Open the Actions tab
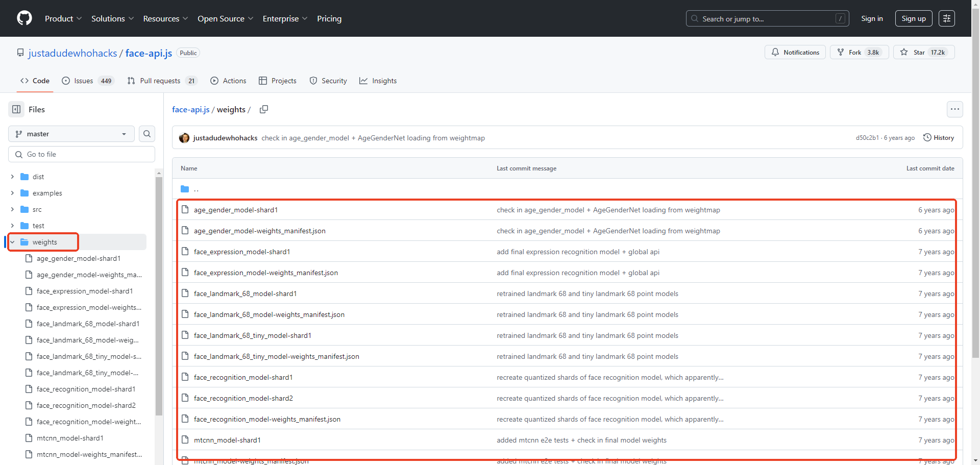This screenshot has height=465, width=980. click(228, 81)
